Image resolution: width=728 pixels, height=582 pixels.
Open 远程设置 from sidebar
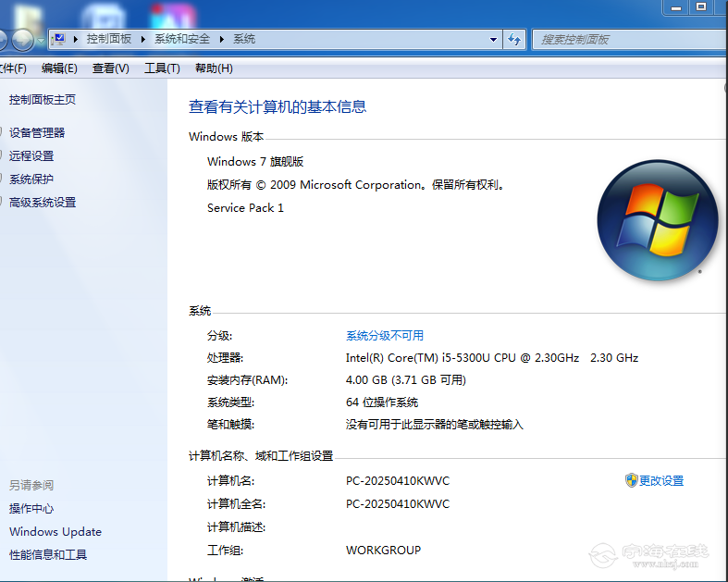tap(31, 156)
